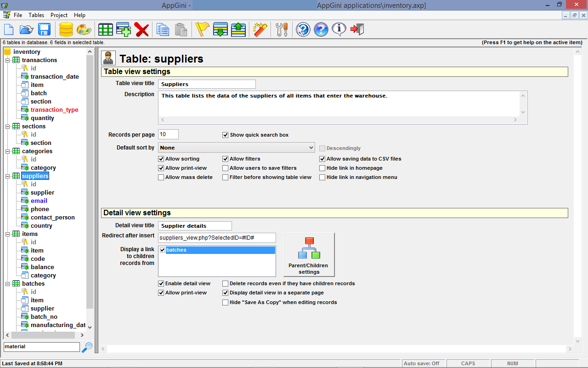Enable Hide link in navigation menu

[322, 177]
